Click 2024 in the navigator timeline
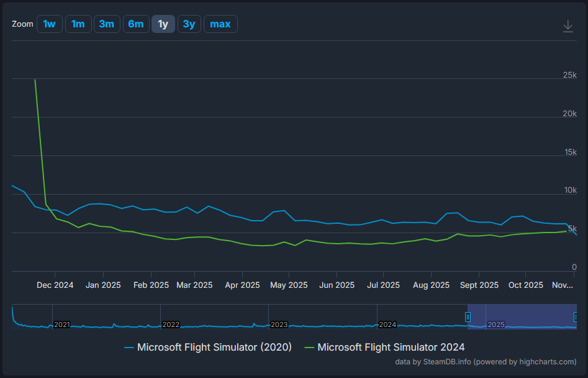This screenshot has width=588, height=378. [x=387, y=325]
